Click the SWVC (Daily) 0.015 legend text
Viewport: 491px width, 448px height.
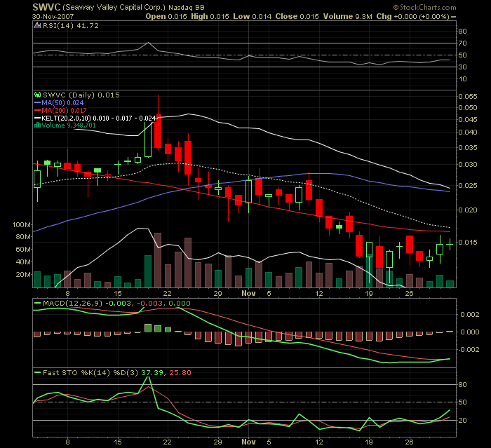click(81, 95)
